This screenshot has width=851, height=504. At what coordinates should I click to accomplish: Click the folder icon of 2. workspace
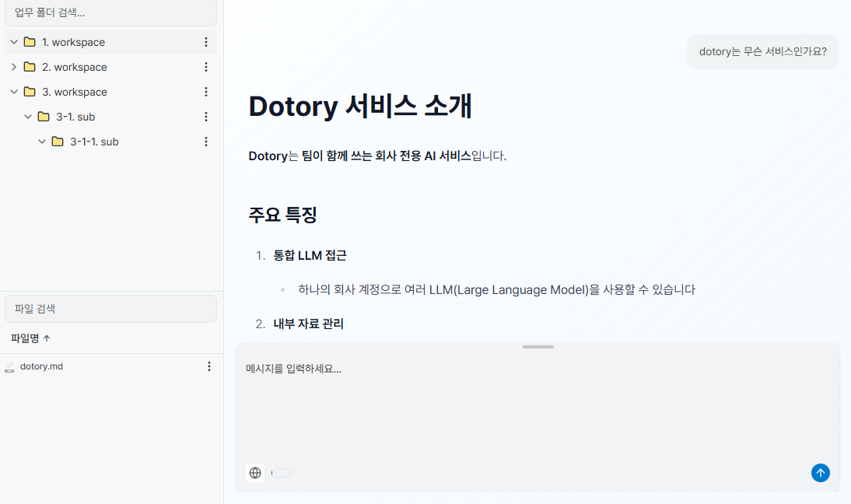coord(30,67)
